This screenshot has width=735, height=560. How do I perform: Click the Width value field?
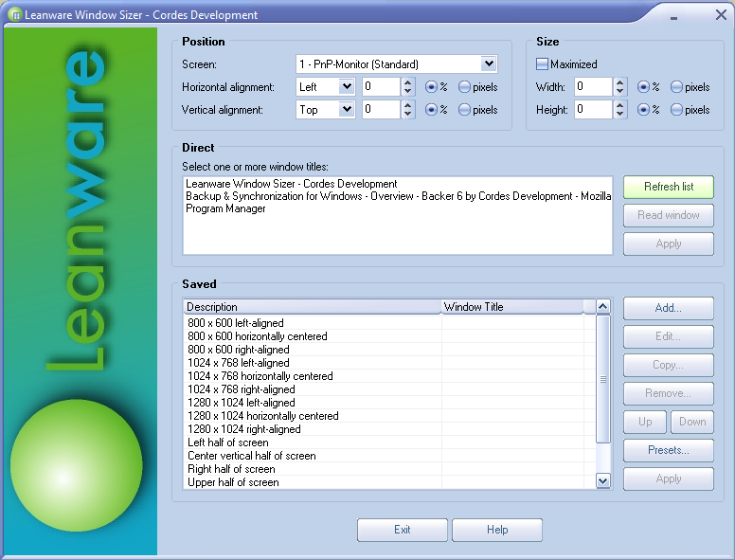pos(594,87)
